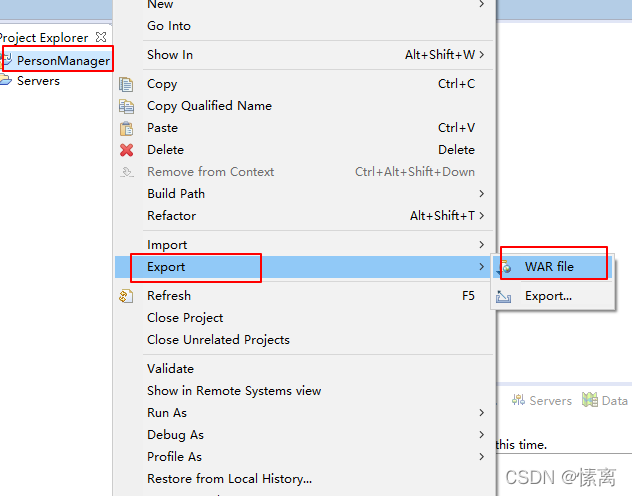Expand the Debug As submenu arrow
The image size is (632, 496).
tap(482, 435)
